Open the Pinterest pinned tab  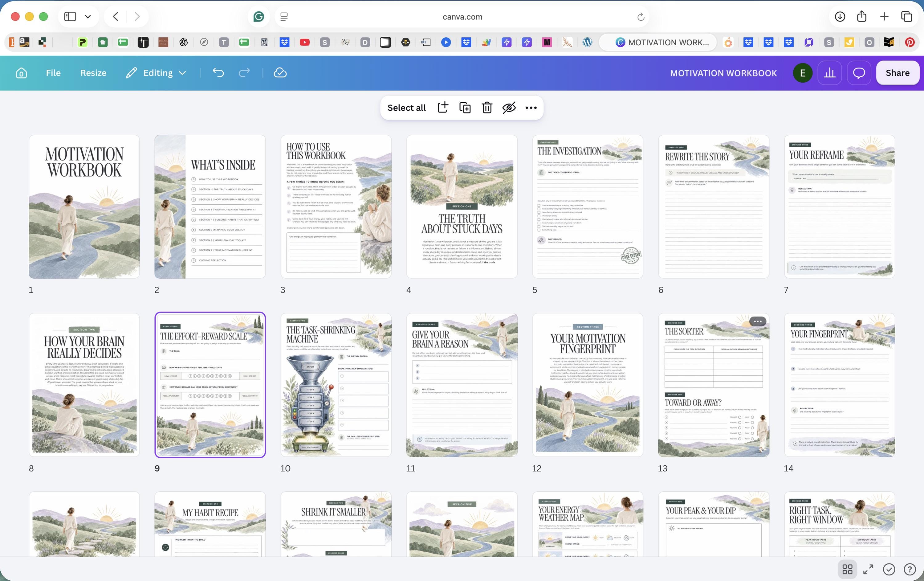coord(910,42)
